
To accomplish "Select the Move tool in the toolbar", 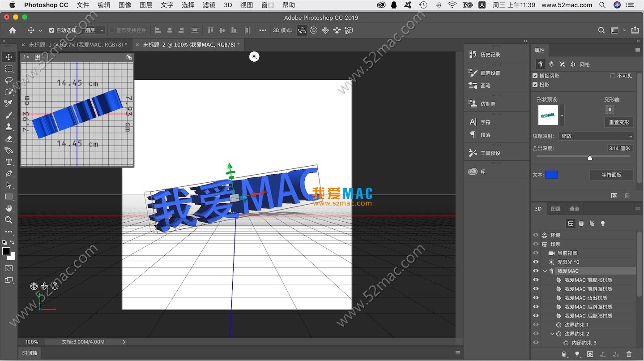I will [9, 57].
